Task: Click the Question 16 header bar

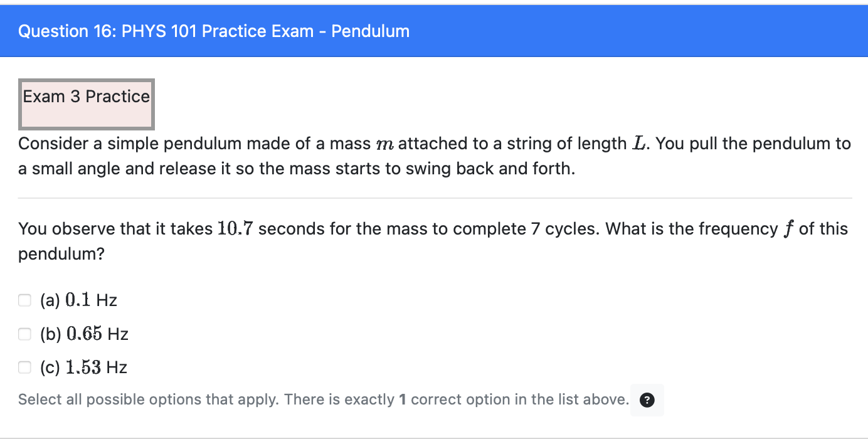Action: [x=434, y=31]
